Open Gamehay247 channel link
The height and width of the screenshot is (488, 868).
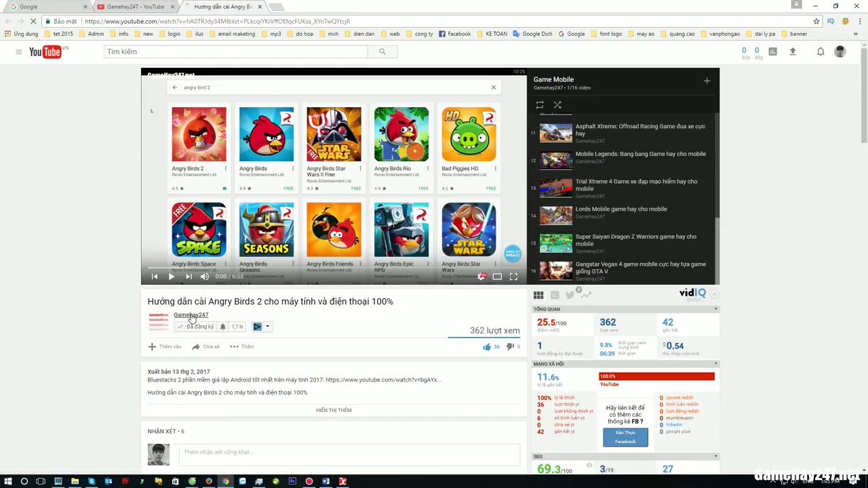point(191,314)
